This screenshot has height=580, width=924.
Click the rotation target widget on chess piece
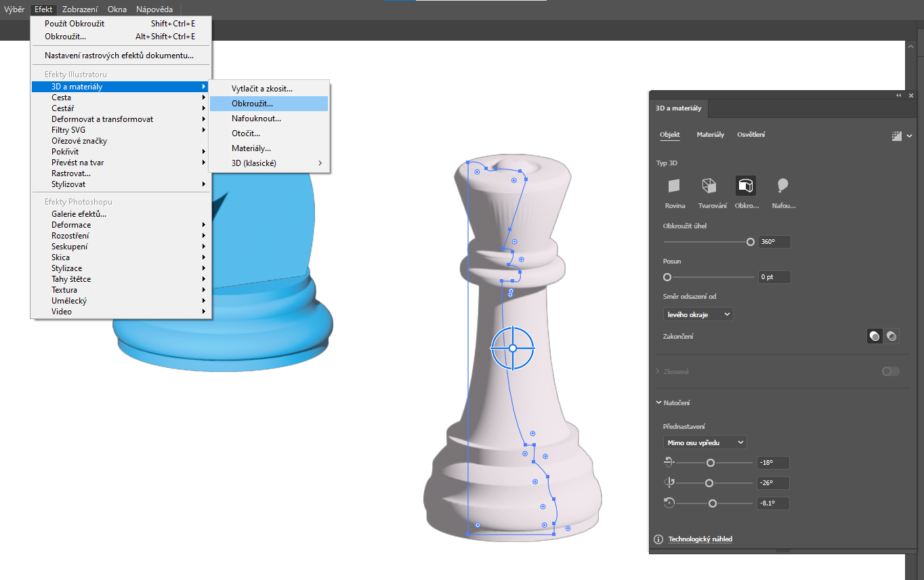(x=513, y=348)
